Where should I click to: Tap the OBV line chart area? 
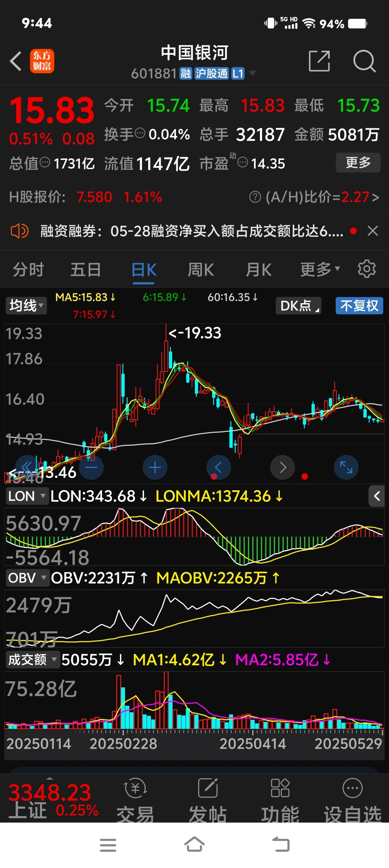pyautogui.click(x=194, y=619)
